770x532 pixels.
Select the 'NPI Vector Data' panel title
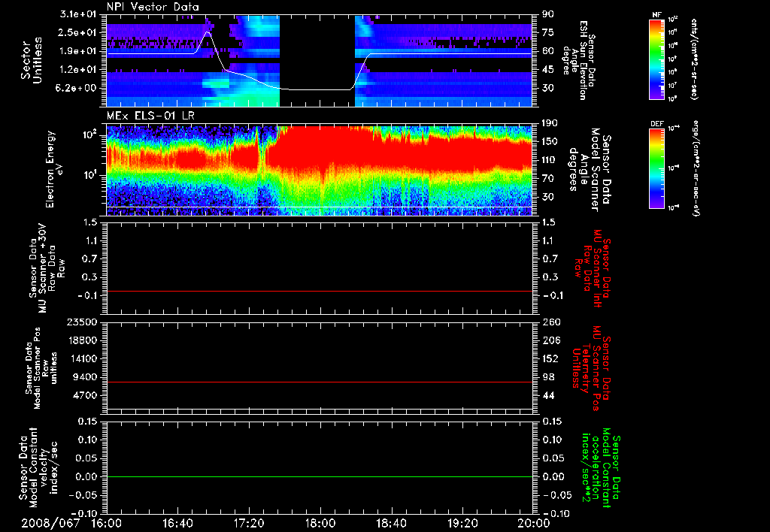coord(153,7)
